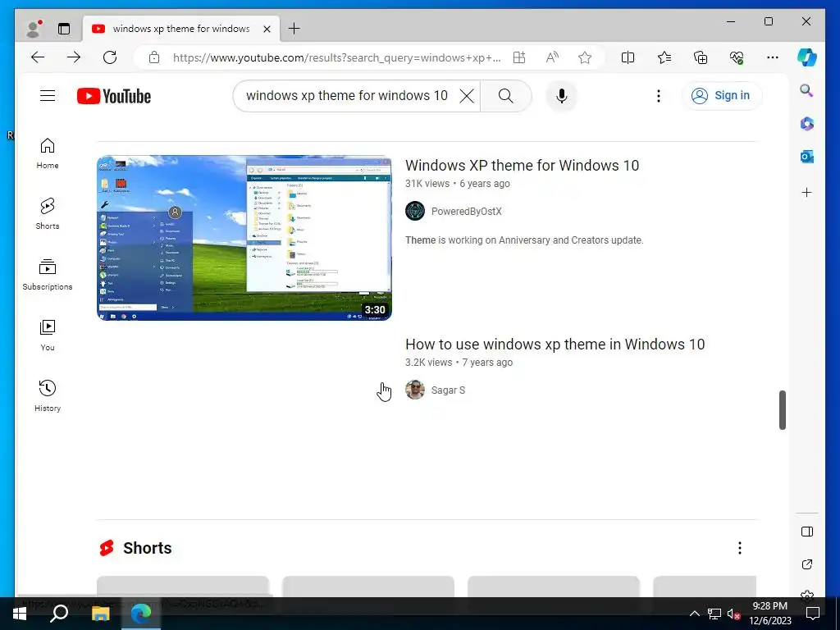Image resolution: width=840 pixels, height=630 pixels.
Task: Go forward with the browser forward arrow
Action: click(74, 57)
